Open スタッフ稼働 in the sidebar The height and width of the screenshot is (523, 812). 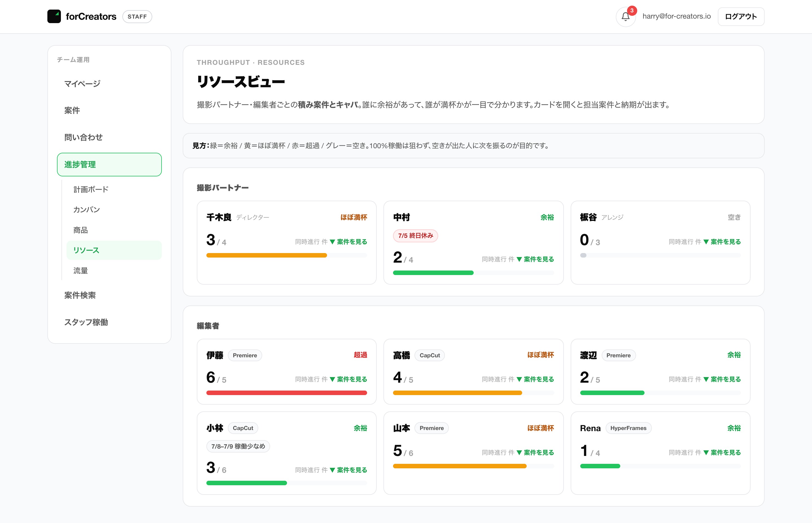pyautogui.click(x=109, y=322)
